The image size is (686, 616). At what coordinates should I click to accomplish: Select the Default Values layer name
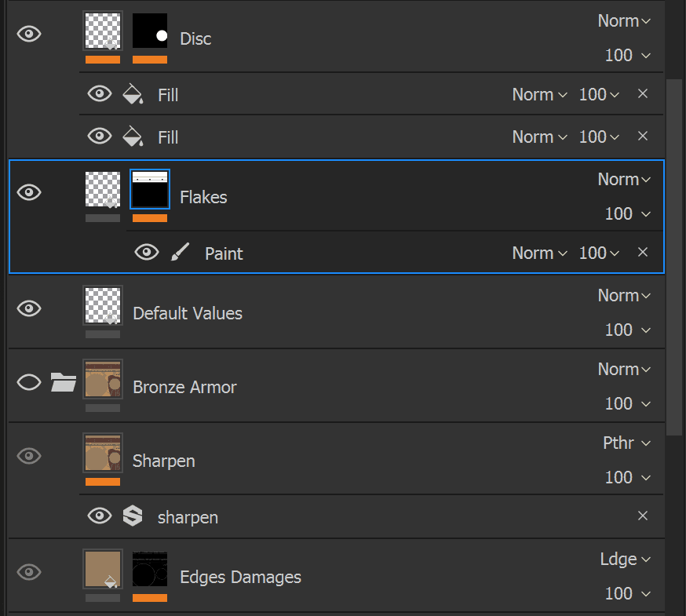(x=188, y=313)
